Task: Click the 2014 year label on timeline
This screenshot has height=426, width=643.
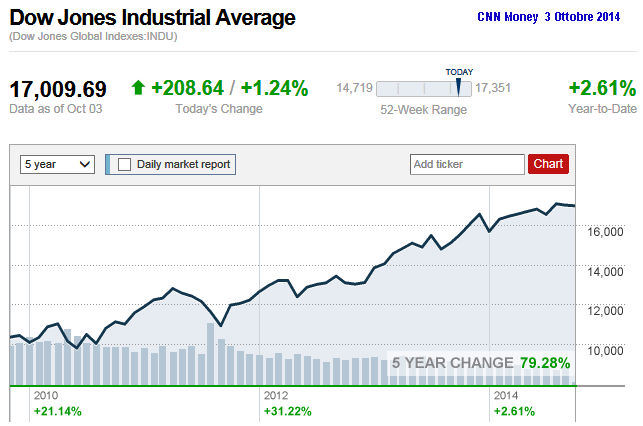Action: pyautogui.click(x=506, y=396)
